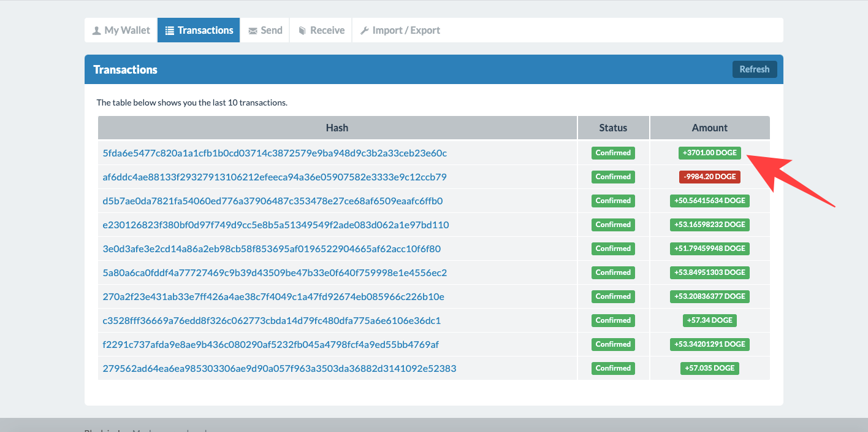Click the +53.16598232 DOGE amount badge
Screen dimensions: 868x432
(x=710, y=225)
